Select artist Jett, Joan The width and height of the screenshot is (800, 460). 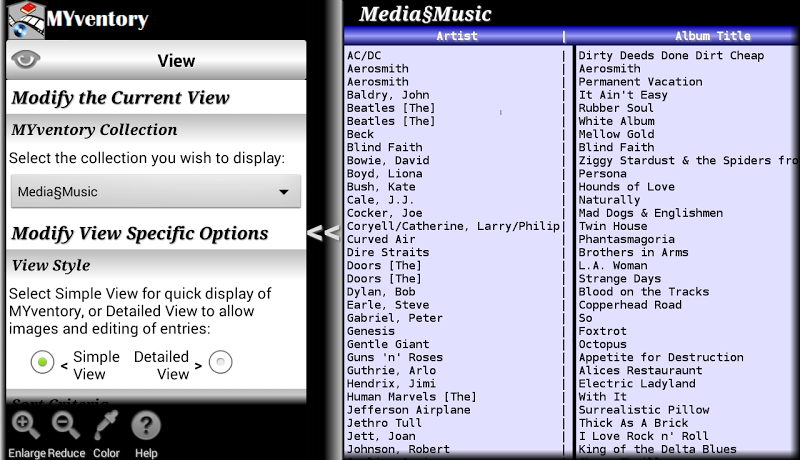(x=381, y=436)
